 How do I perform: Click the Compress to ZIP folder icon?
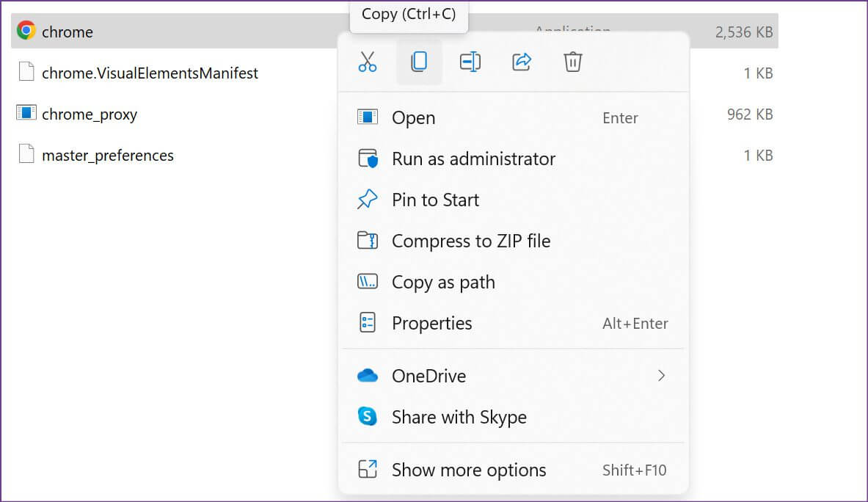click(x=368, y=240)
